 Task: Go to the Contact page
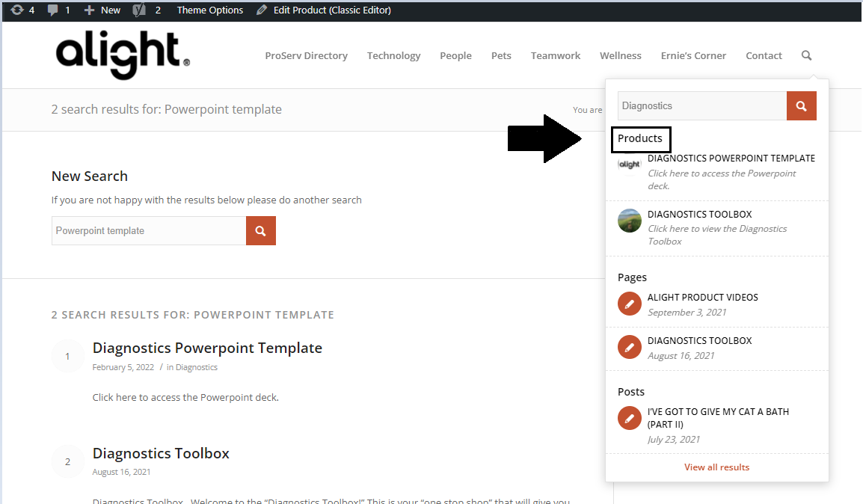(764, 55)
